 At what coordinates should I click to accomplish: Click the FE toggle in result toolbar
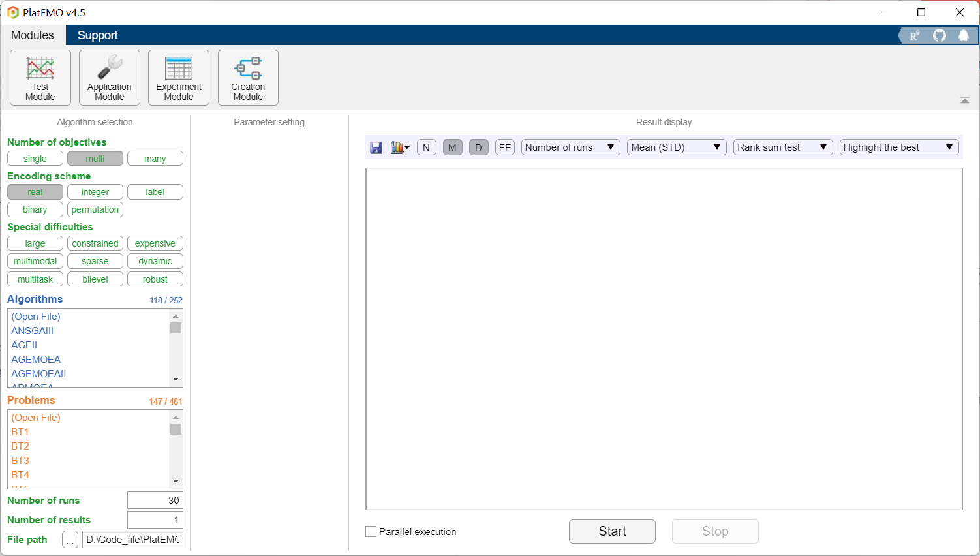click(x=505, y=147)
